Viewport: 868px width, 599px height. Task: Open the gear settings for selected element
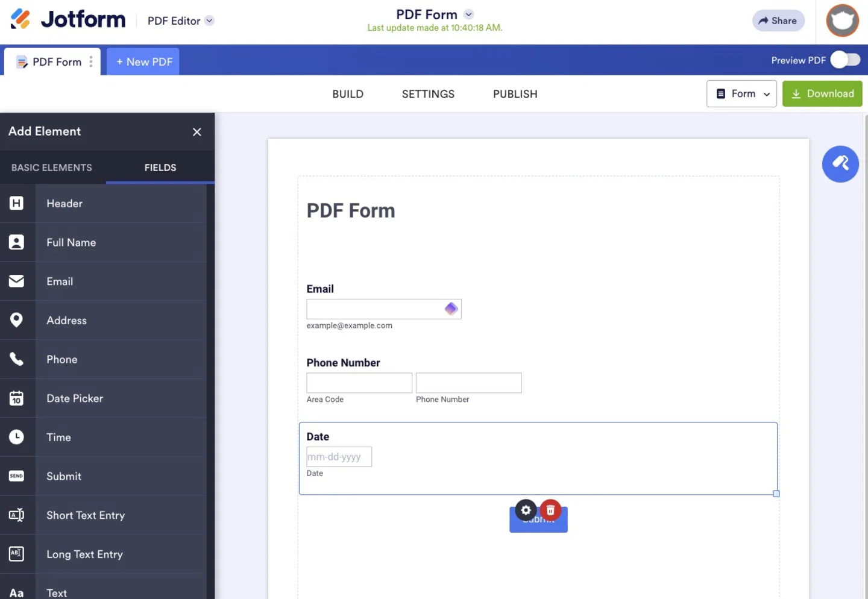pos(526,510)
